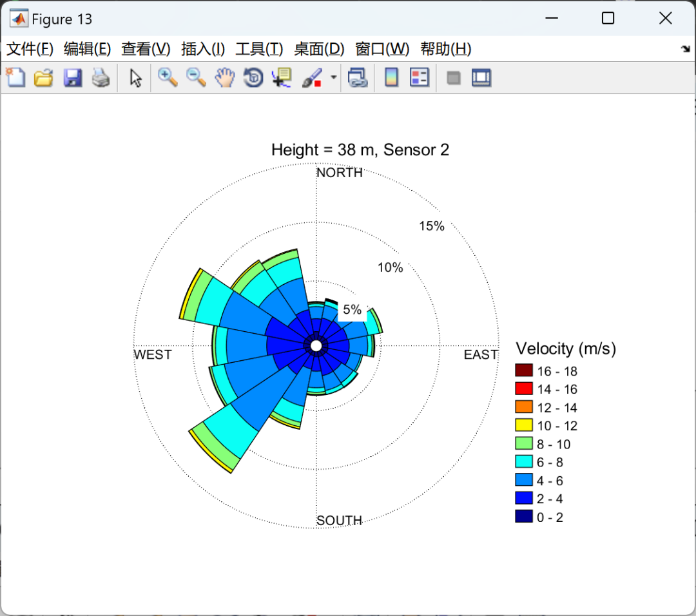
Task: Click the plot title 'Height = 38 m, Sensor 2'
Action: 360,150
